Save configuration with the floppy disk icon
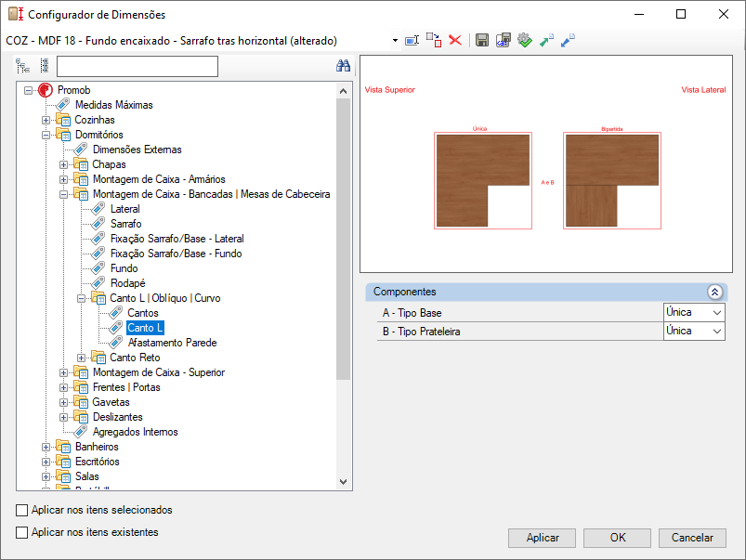Viewport: 746px width, 560px height. [482, 41]
